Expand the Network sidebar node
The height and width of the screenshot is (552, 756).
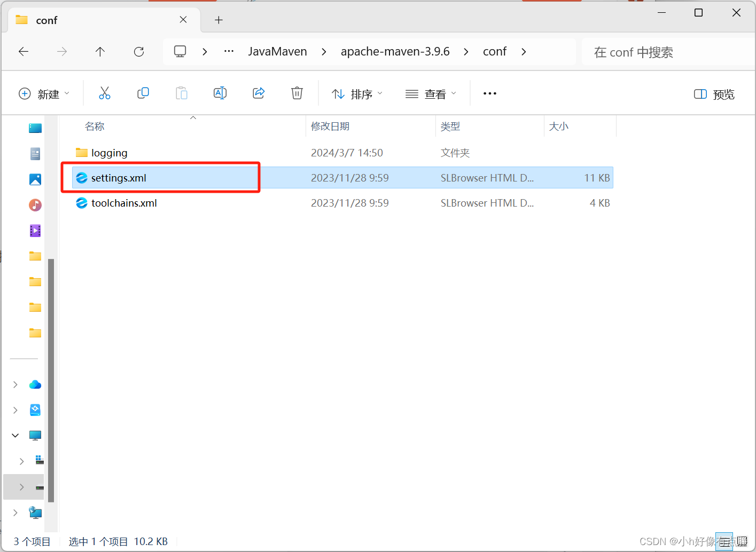pyautogui.click(x=15, y=512)
